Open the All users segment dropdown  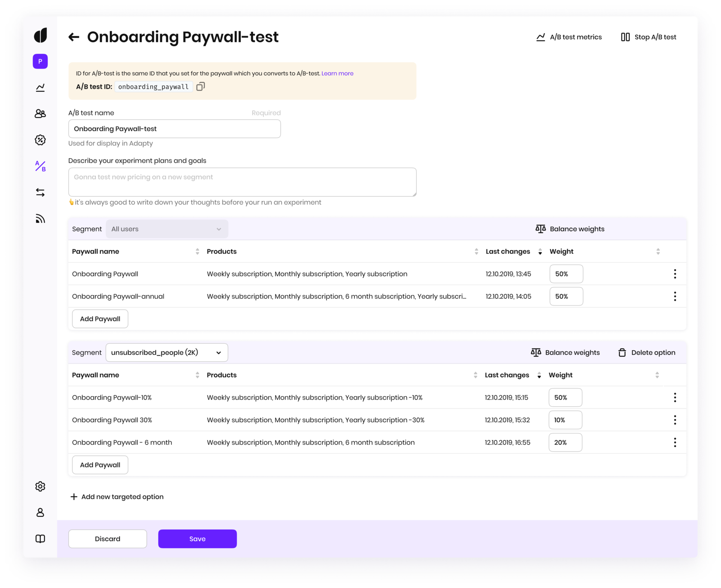[167, 229]
